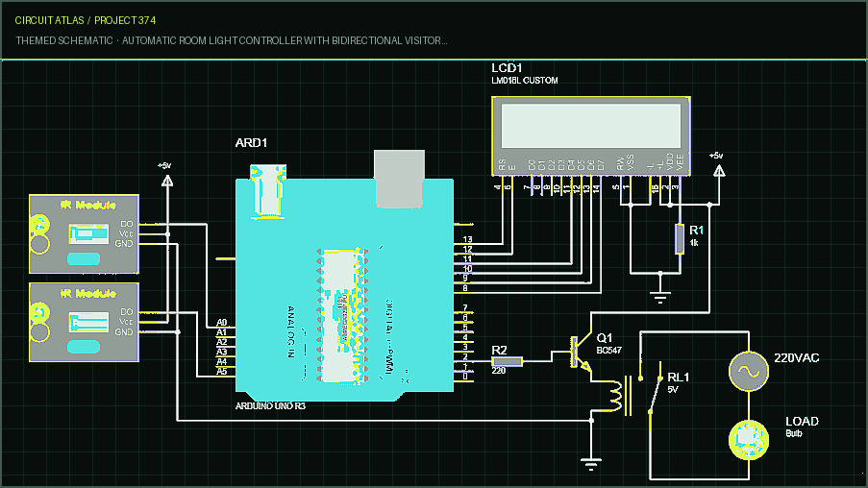Image resolution: width=868 pixels, height=488 pixels.
Task: Select the RL1 relay coil
Action: (x=618, y=396)
